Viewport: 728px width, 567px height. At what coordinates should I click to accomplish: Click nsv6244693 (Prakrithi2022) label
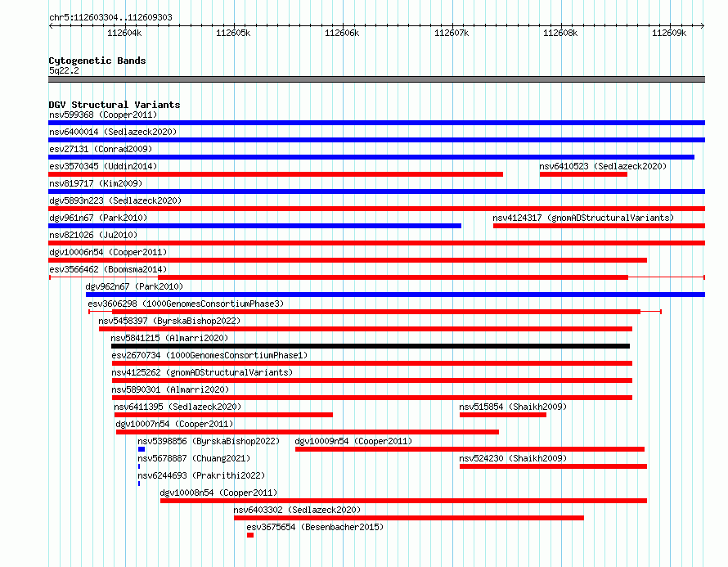pyautogui.click(x=201, y=475)
